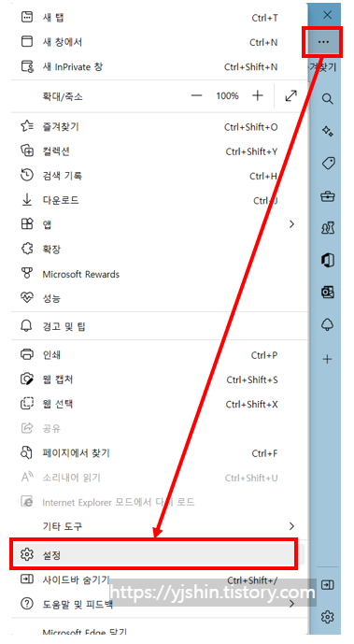
Task: Expand Help and feedback submenu arrow
Action: [x=291, y=604]
